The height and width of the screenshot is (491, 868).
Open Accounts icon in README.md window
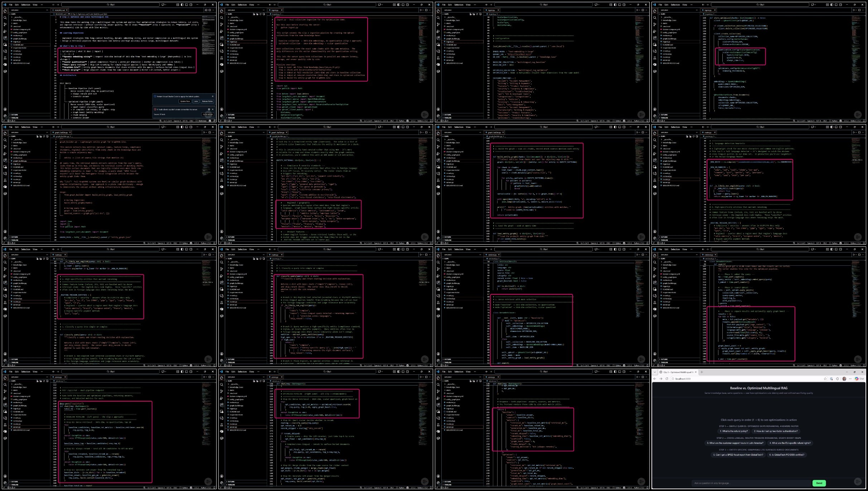[x=5, y=109]
